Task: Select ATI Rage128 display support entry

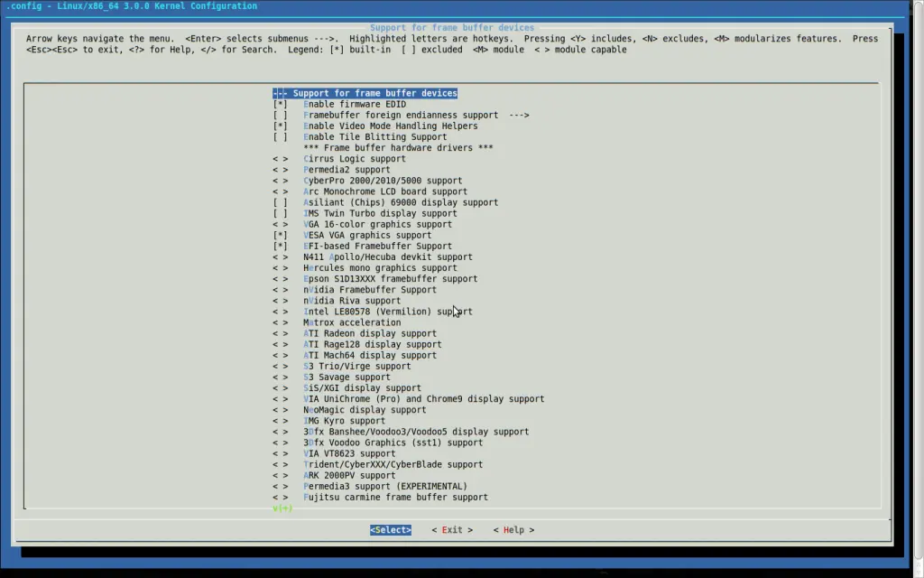Action: point(373,344)
